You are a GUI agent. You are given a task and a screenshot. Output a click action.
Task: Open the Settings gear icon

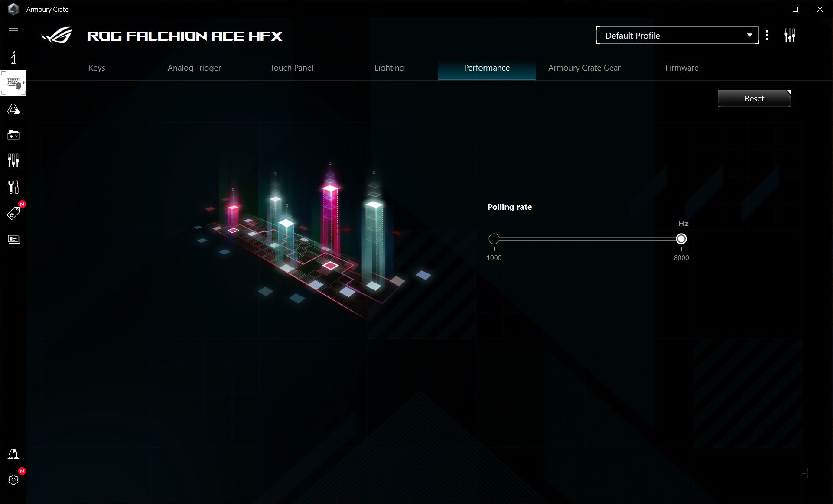click(13, 480)
